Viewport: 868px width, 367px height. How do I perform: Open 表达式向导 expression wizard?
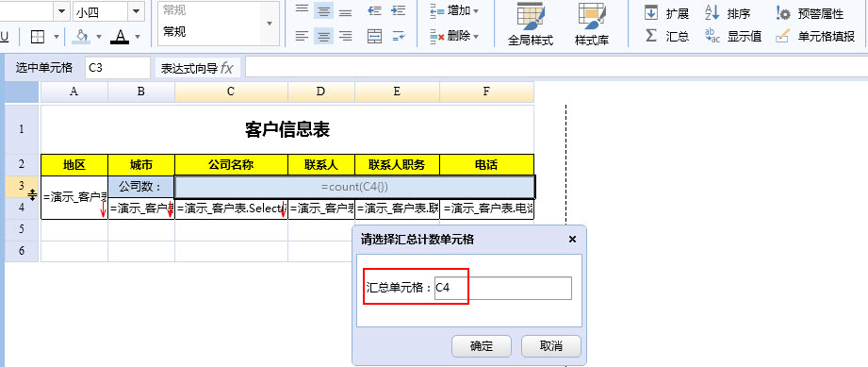tap(198, 68)
